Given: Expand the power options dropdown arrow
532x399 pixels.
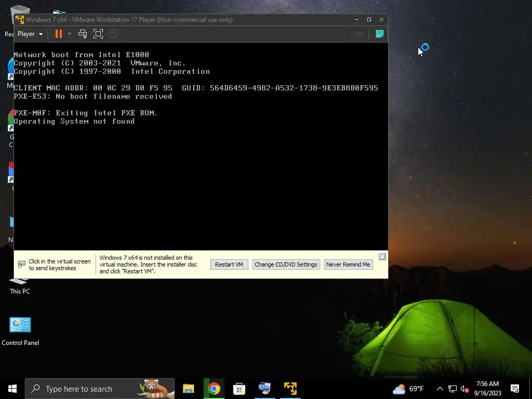Looking at the screenshot, I should pyautogui.click(x=70, y=34).
